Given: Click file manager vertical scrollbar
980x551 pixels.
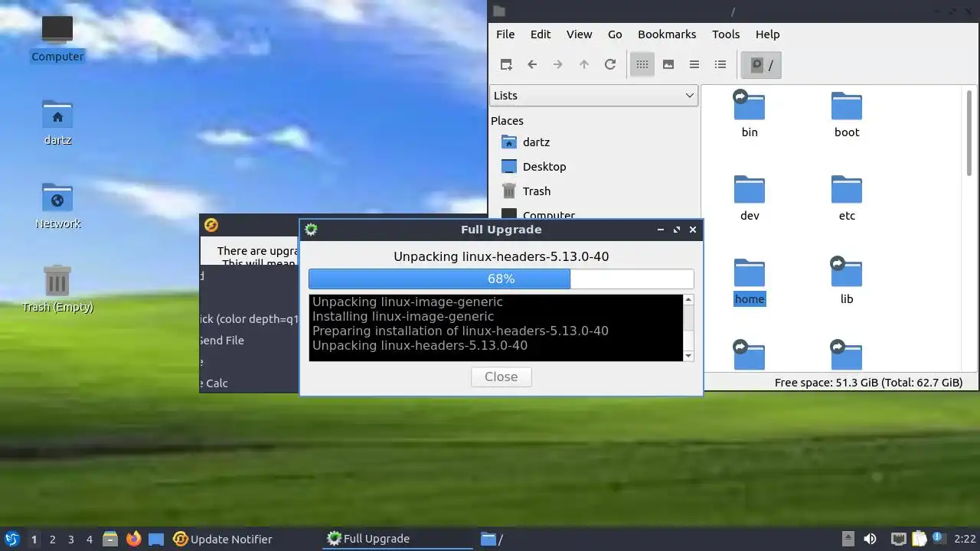Looking at the screenshot, I should click(x=971, y=134).
